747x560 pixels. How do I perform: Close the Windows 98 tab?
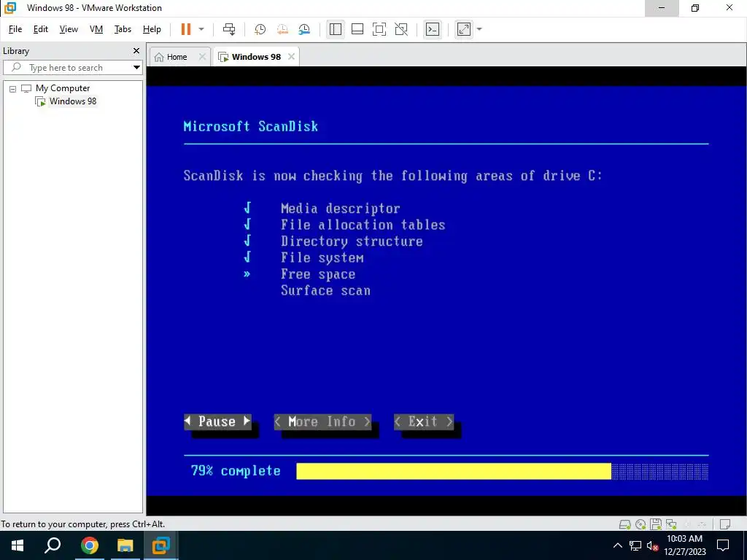(x=291, y=57)
